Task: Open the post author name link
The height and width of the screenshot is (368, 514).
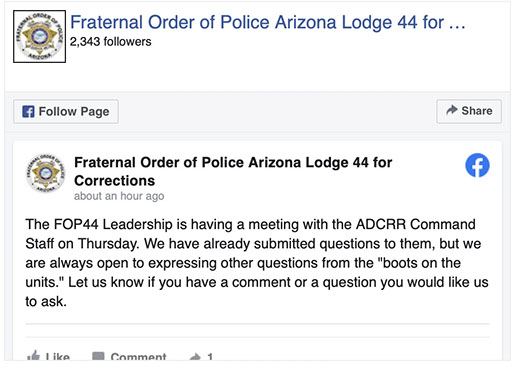Action: click(x=233, y=171)
